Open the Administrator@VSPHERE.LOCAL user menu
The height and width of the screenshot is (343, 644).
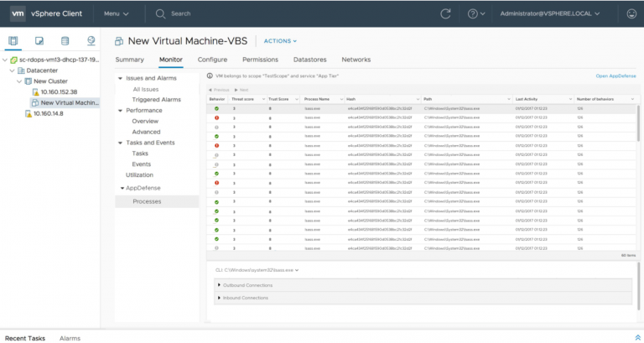549,13
